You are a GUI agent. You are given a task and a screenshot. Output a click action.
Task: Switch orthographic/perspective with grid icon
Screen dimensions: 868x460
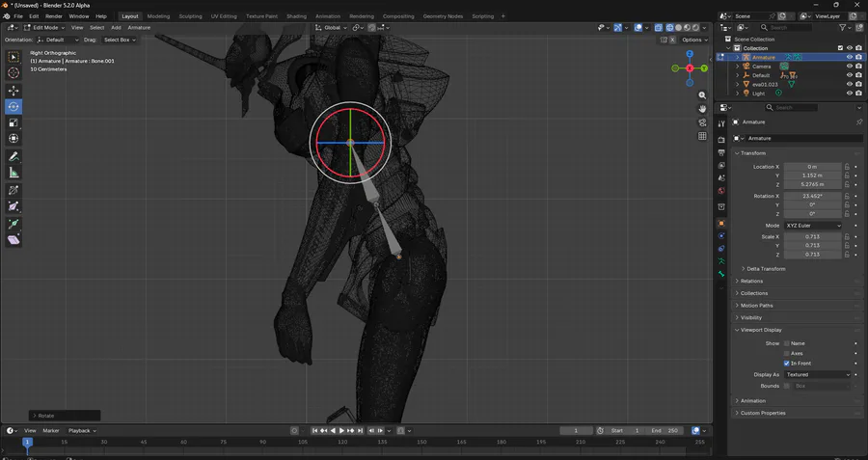[x=702, y=136]
